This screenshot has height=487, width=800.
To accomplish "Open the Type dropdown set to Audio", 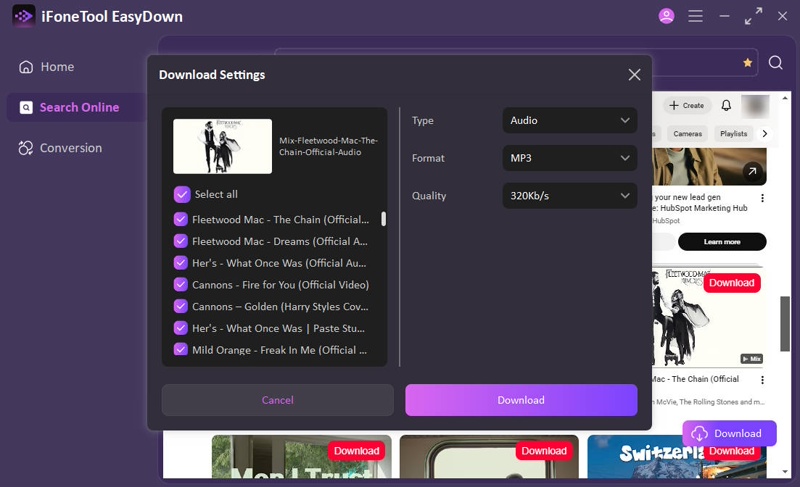I will coord(569,120).
